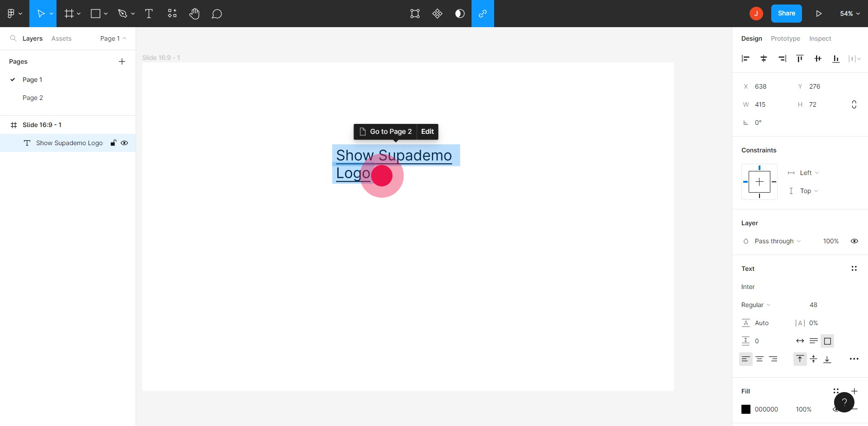This screenshot has width=868, height=426.
Task: Click the Share button
Action: (x=787, y=14)
